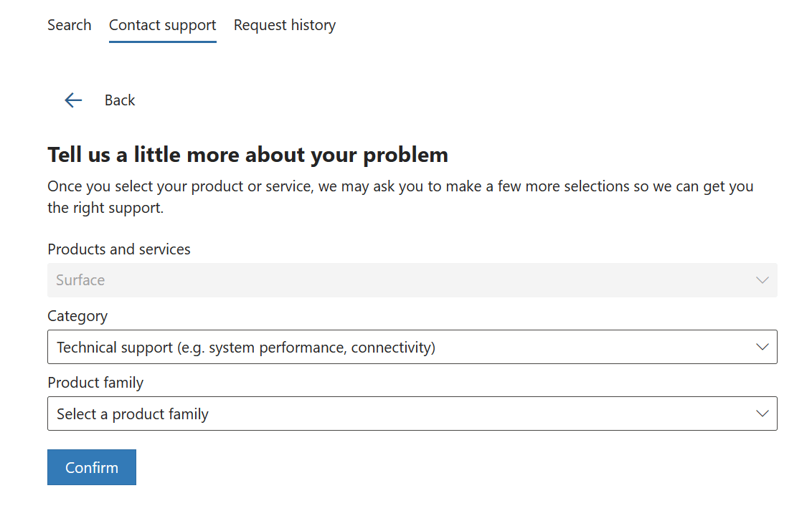Image resolution: width=812 pixels, height=521 pixels.
Task: Click the 'Technical support' selected value text
Action: [x=246, y=348]
